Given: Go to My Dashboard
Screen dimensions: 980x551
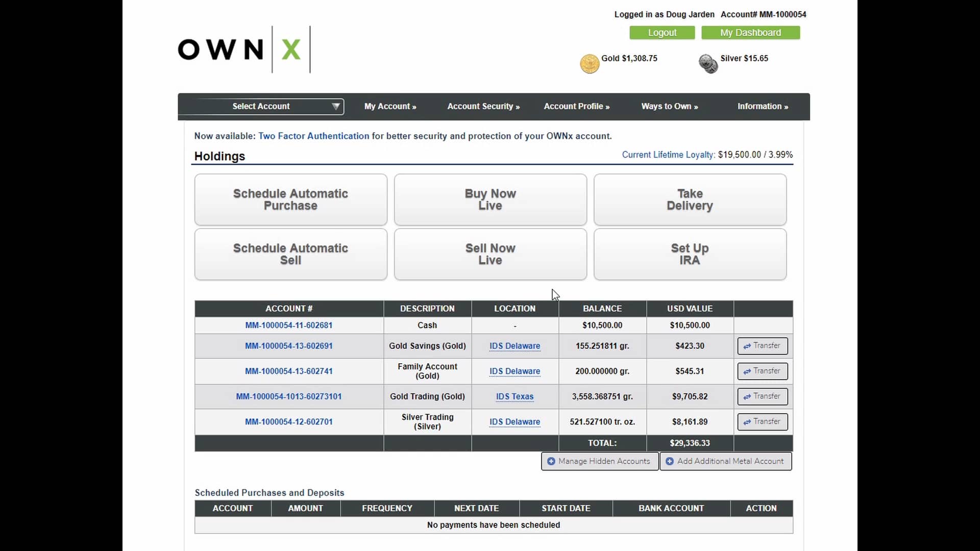Looking at the screenshot, I should [x=750, y=33].
